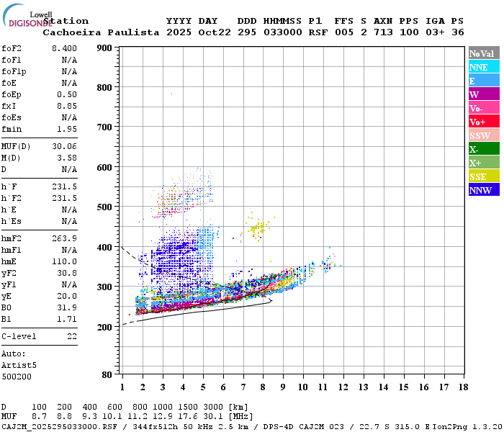Click the hmF2 value 263.9
Image resolution: width=504 pixels, height=432 pixels.
click(64, 238)
